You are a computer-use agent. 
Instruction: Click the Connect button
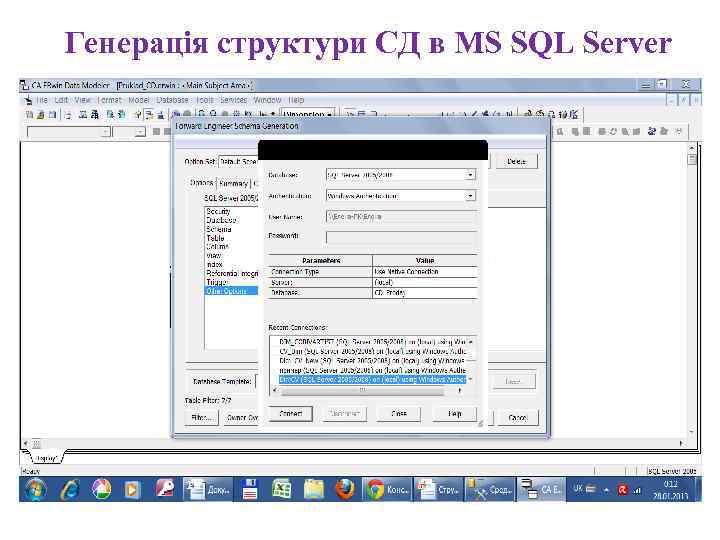point(291,414)
